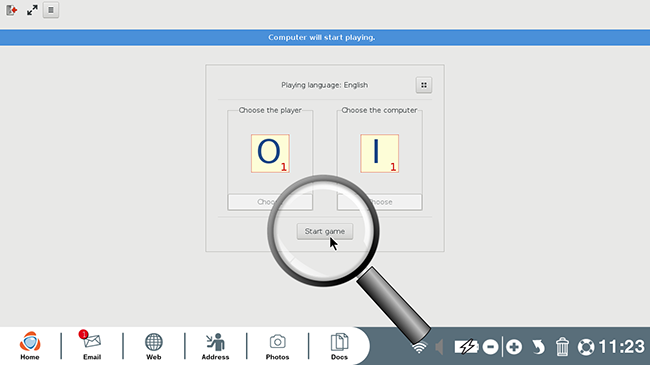Open the trash bin icon
This screenshot has width=650, height=365.
point(562,347)
